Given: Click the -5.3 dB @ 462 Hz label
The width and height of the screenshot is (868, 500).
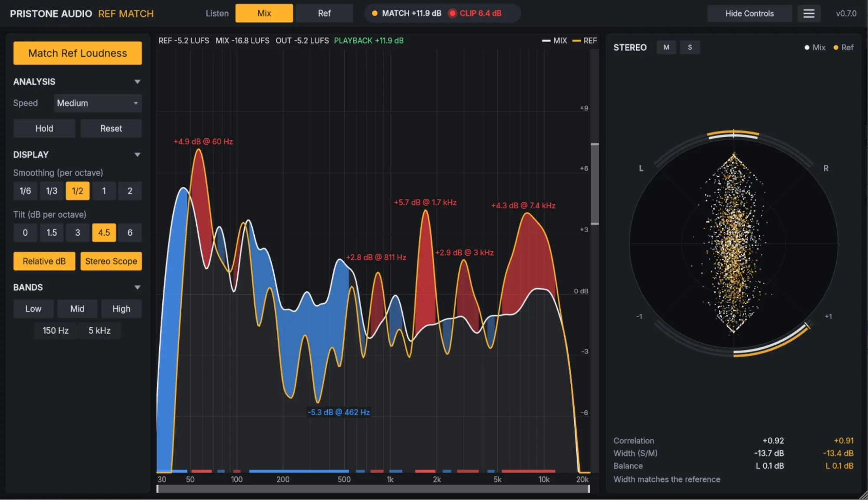Looking at the screenshot, I should [339, 412].
